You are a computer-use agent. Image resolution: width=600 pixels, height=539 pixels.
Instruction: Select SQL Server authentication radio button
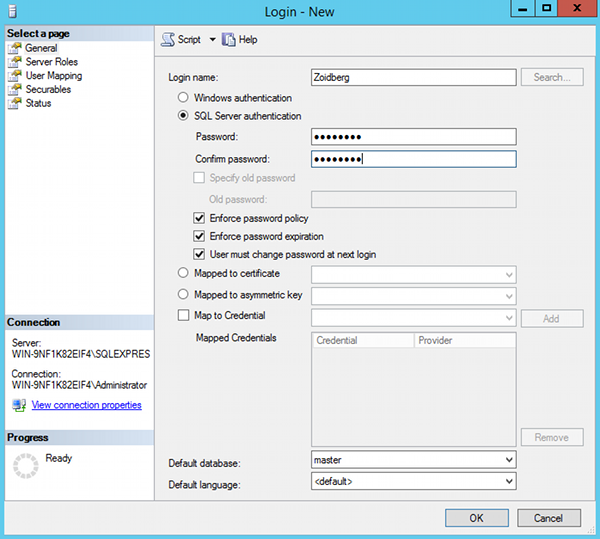pyautogui.click(x=183, y=116)
